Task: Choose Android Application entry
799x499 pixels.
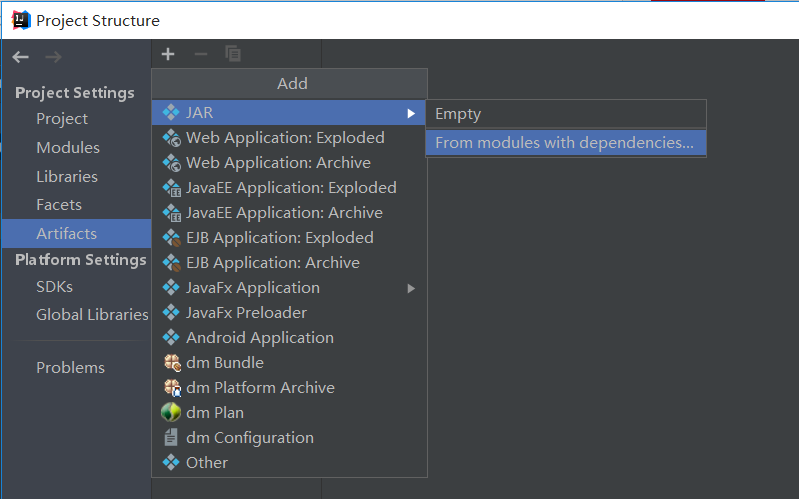Action: (x=288, y=337)
